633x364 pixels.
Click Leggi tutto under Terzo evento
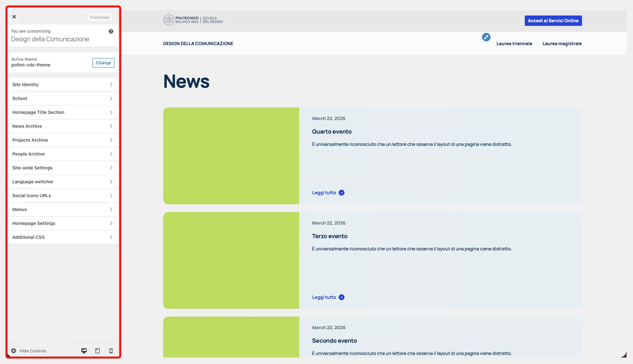coord(324,297)
